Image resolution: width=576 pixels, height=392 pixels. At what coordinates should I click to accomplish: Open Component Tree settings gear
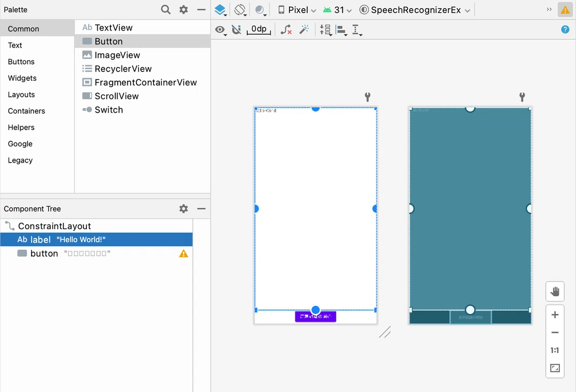[x=183, y=209]
